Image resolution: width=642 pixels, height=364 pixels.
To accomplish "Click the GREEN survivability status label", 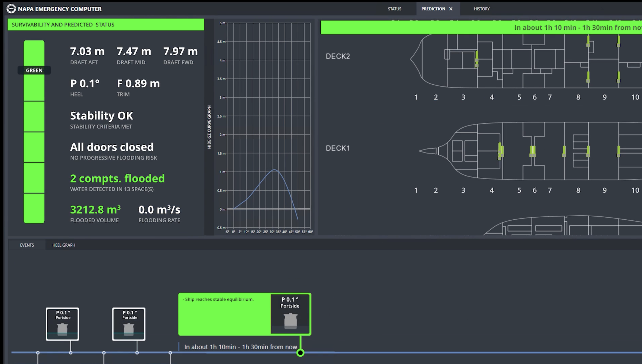I will coord(34,70).
